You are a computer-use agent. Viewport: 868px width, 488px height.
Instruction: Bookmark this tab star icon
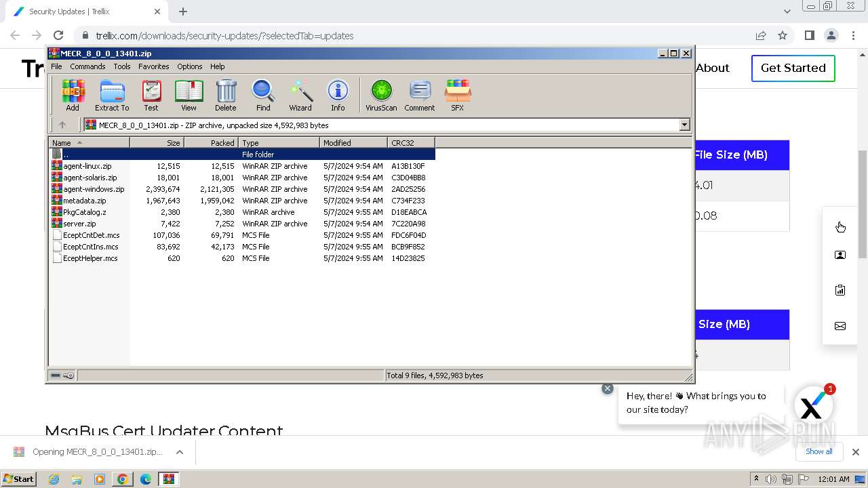point(783,35)
